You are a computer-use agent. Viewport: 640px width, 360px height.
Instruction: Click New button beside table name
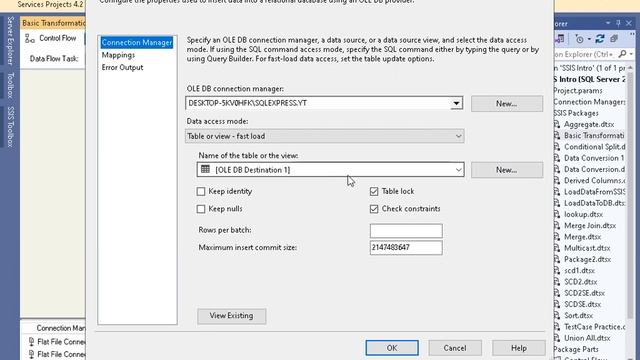[x=507, y=170]
